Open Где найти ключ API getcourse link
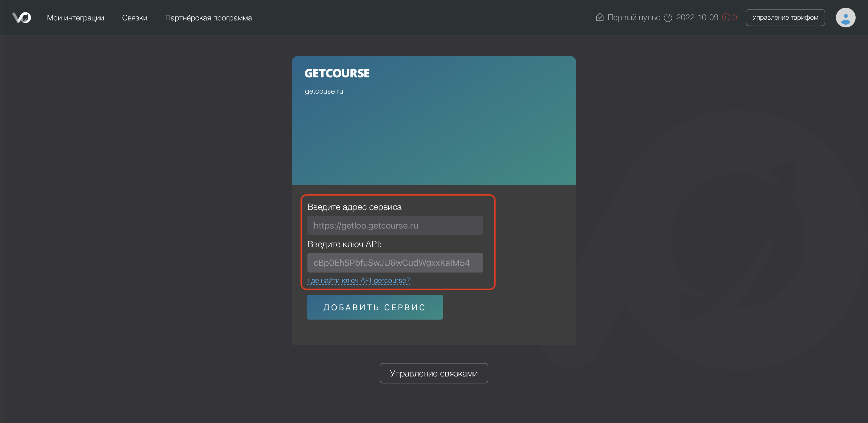868x423 pixels. coord(358,280)
